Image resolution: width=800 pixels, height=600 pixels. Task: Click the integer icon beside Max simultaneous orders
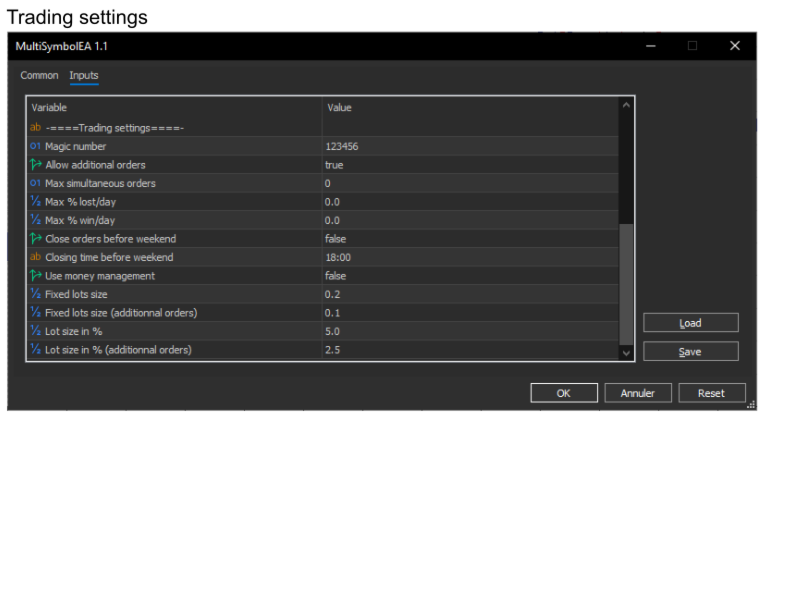coord(35,183)
